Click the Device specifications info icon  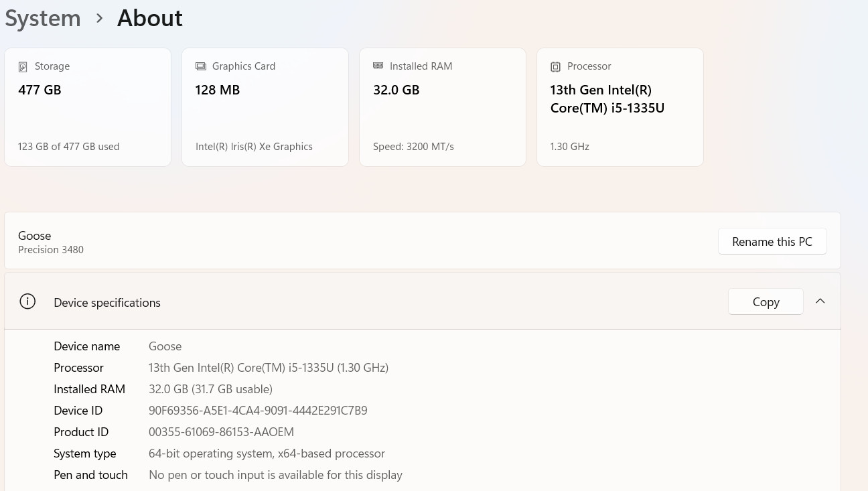[x=27, y=301]
